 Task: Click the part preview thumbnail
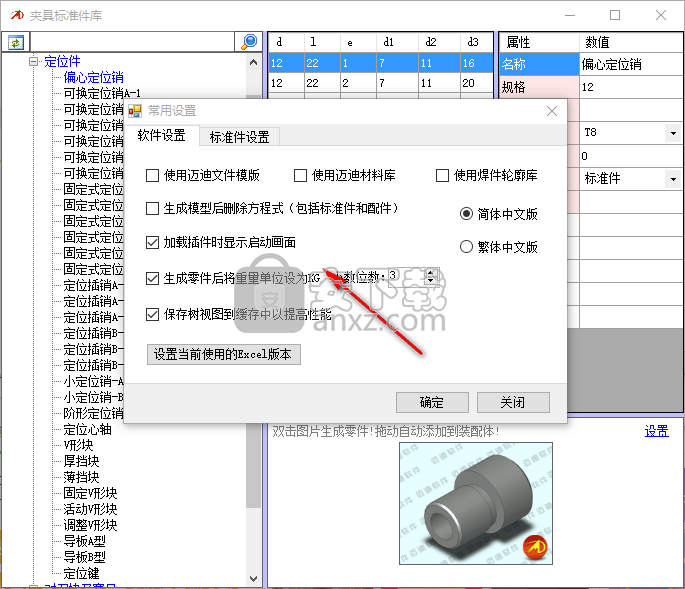476,503
